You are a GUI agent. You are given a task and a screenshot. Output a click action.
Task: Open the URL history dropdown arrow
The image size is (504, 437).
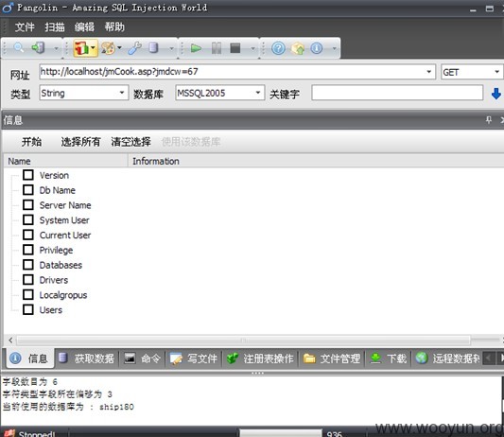click(428, 71)
